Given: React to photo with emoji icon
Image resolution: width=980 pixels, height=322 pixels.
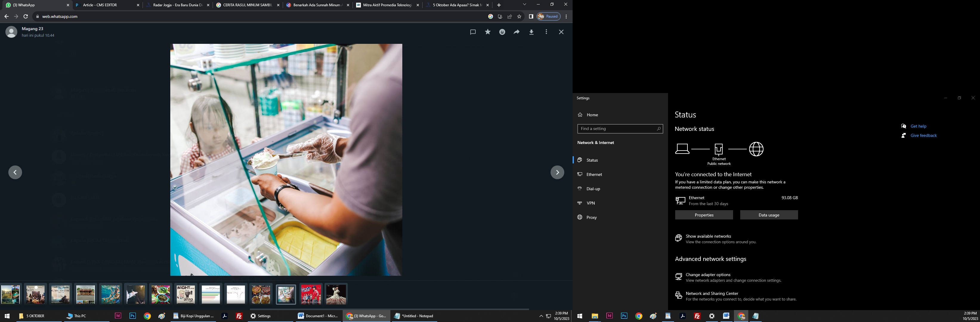Looking at the screenshot, I should [x=502, y=32].
